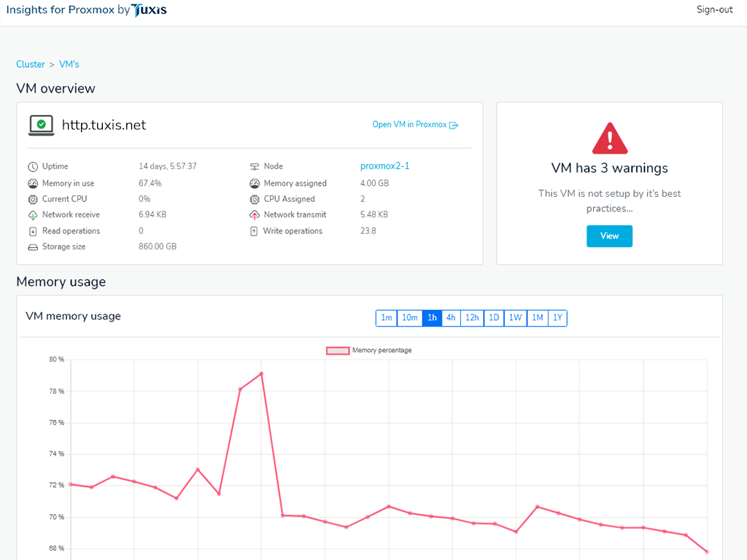Click the Sign-out link
747x560 pixels.
pos(714,9)
